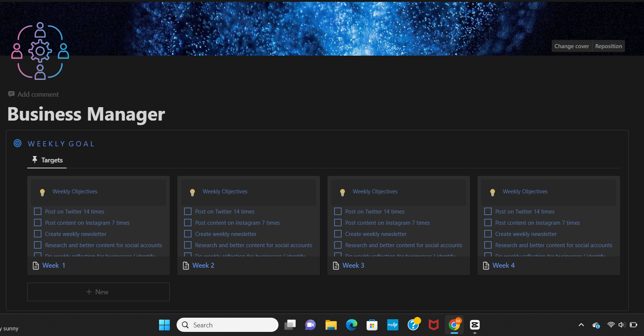Check Week 4 'Post on Twitter 14 times'

click(488, 212)
